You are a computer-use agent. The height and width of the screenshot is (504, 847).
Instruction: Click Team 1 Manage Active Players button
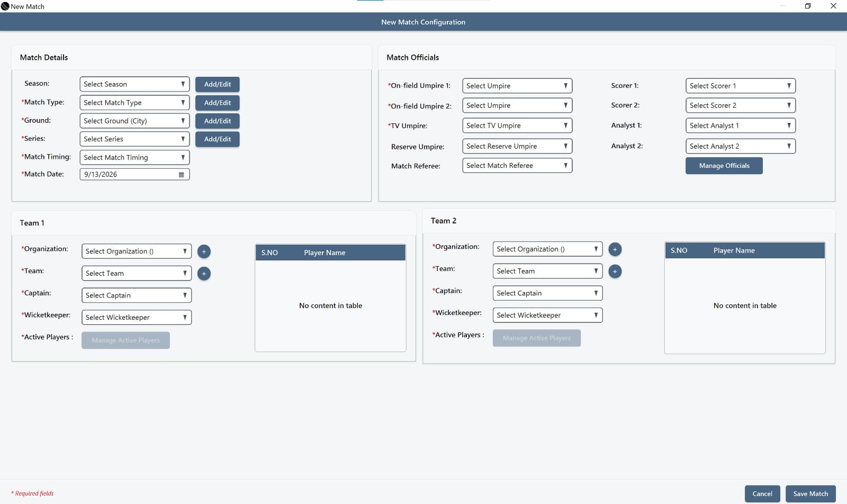pos(125,340)
